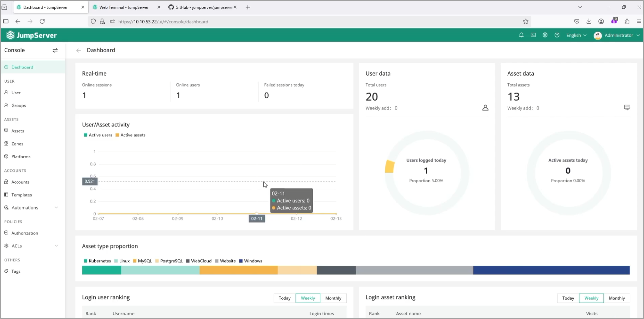
Task: List all browser tabs dropdown
Action: (580, 7)
